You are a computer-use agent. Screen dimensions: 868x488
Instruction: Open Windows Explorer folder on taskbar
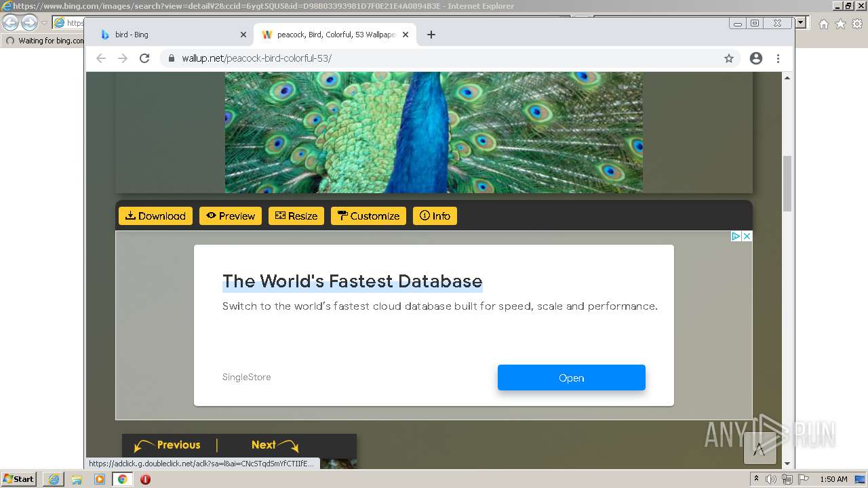coord(77,479)
